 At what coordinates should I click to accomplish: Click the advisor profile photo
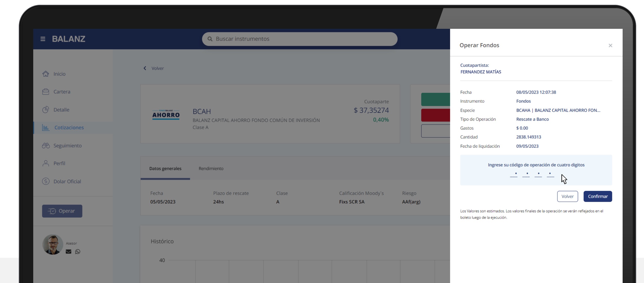pyautogui.click(x=53, y=244)
